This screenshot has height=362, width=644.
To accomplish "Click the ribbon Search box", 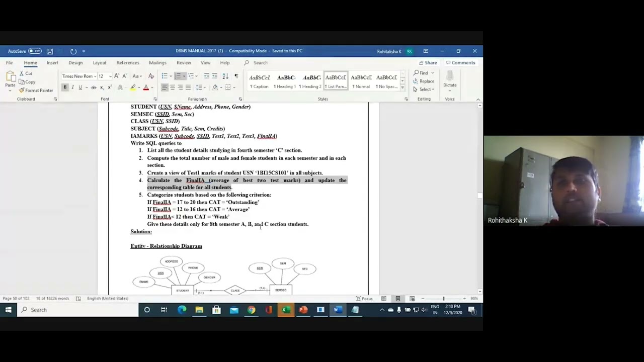I will point(260,63).
